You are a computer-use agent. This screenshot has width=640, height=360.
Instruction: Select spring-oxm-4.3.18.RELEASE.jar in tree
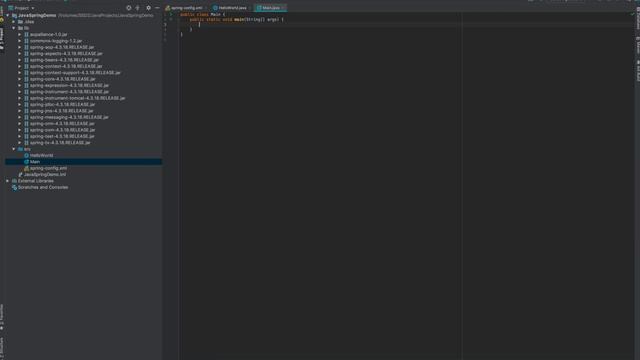[62, 130]
